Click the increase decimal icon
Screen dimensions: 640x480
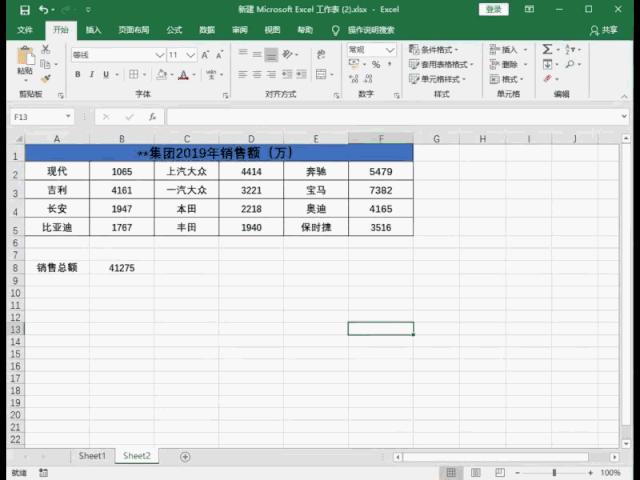(x=353, y=79)
